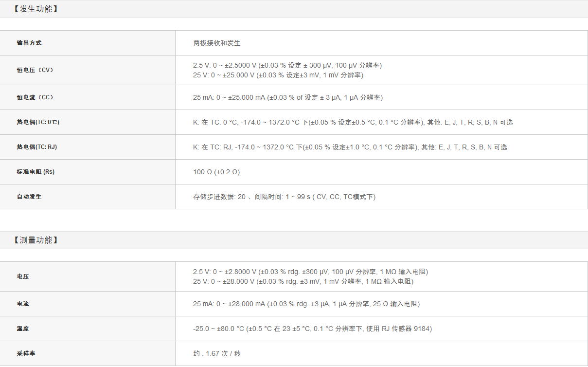
Task: Click the ±25.000 mA constant current spec
Action: (x=287, y=97)
